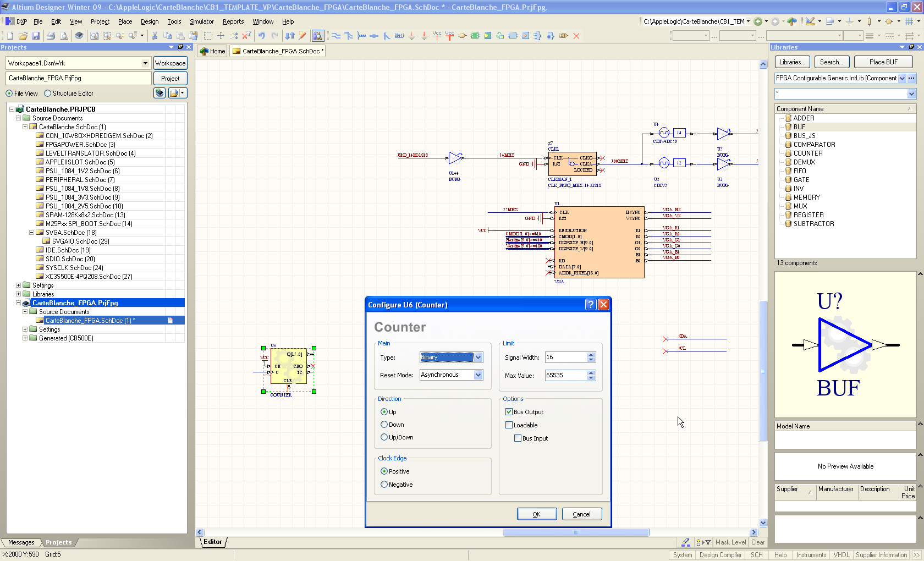This screenshot has width=924, height=561.
Task: Open the Reset Mode dropdown
Action: click(479, 375)
